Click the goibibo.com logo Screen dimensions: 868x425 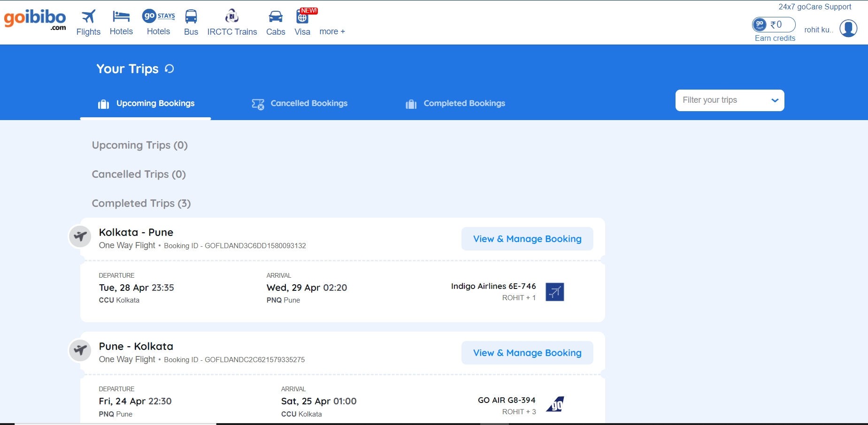[x=35, y=19]
